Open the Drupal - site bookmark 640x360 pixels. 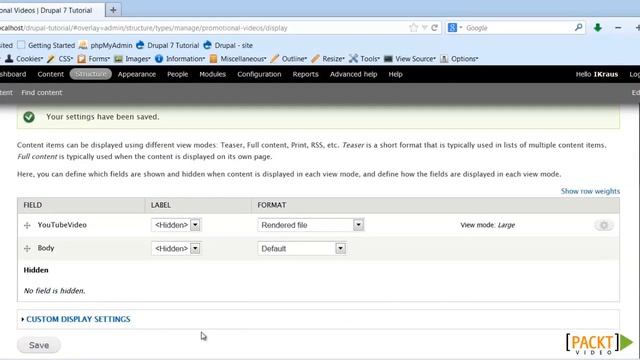click(228, 45)
